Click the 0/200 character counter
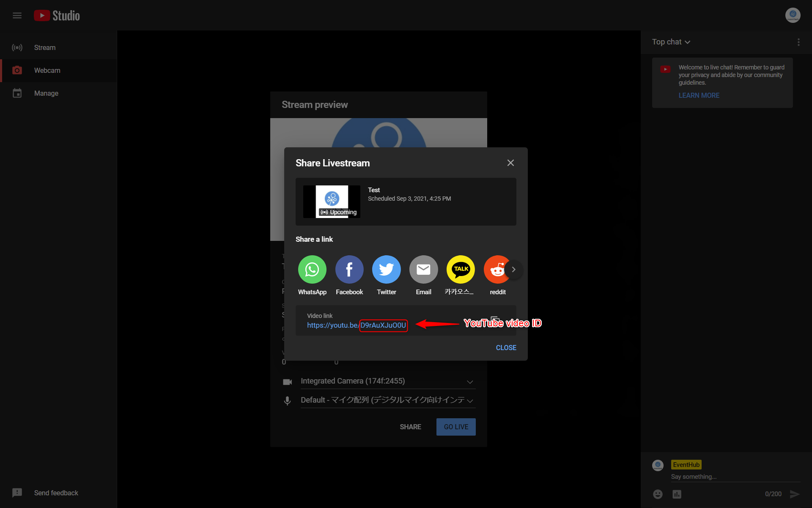The height and width of the screenshot is (508, 812). (773, 494)
